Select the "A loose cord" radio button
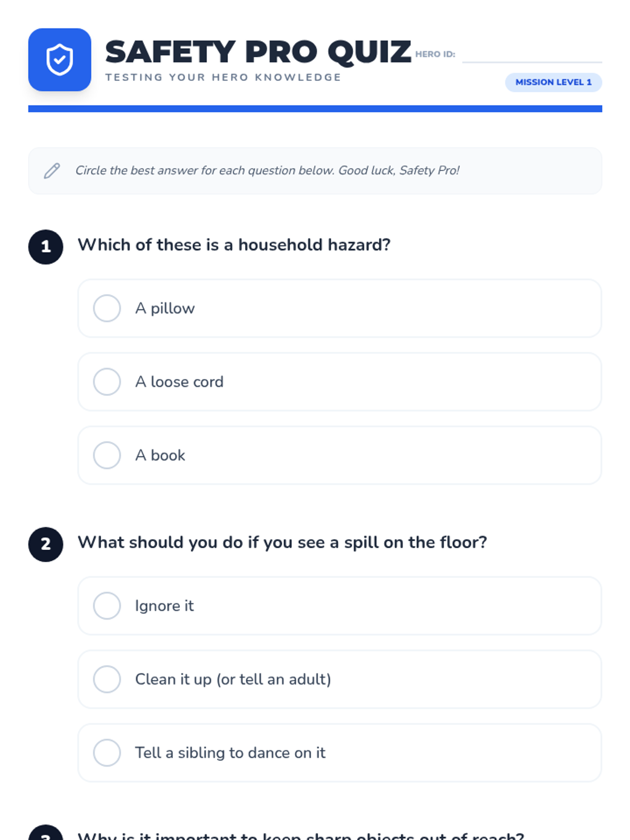This screenshot has height=840, width=630. coord(107,382)
